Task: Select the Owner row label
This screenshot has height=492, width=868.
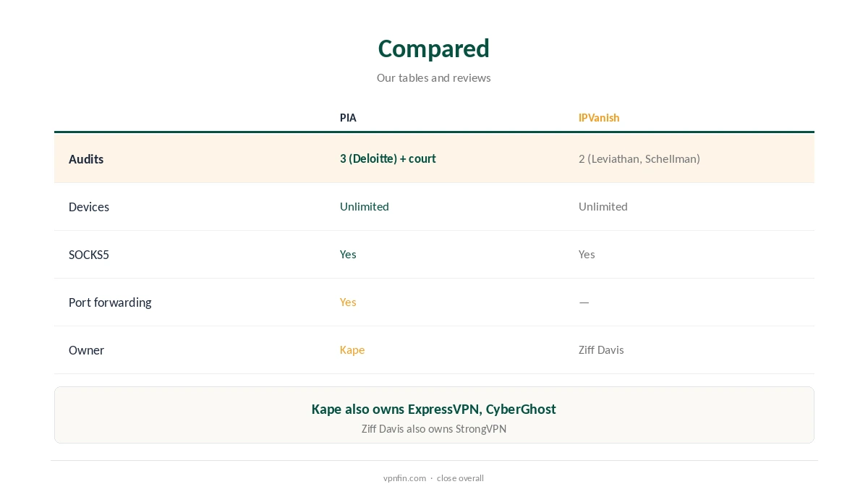Action: pyautogui.click(x=86, y=350)
